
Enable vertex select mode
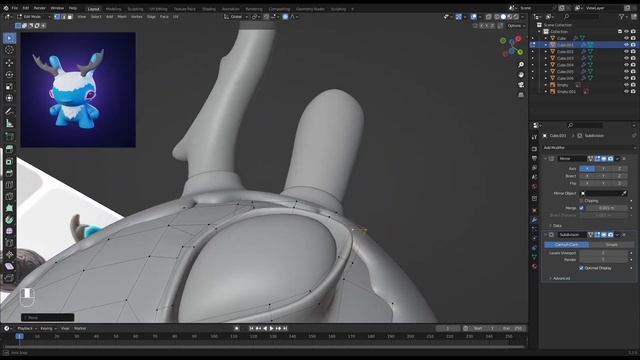click(57, 17)
